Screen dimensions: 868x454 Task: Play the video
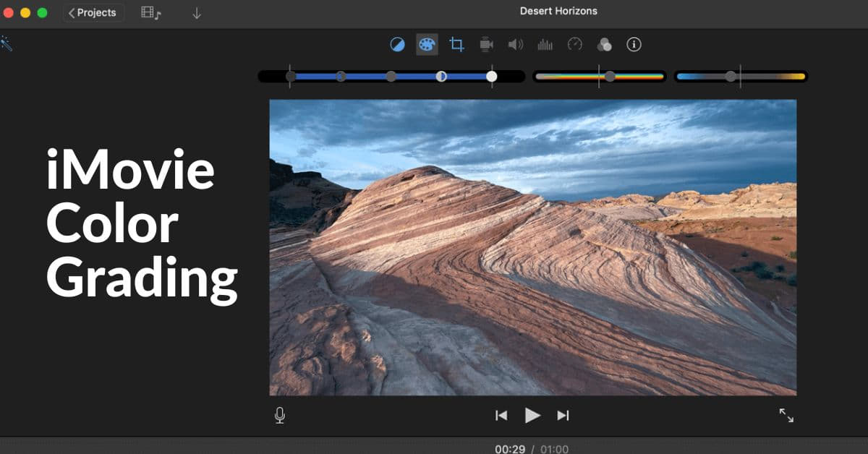tap(532, 415)
